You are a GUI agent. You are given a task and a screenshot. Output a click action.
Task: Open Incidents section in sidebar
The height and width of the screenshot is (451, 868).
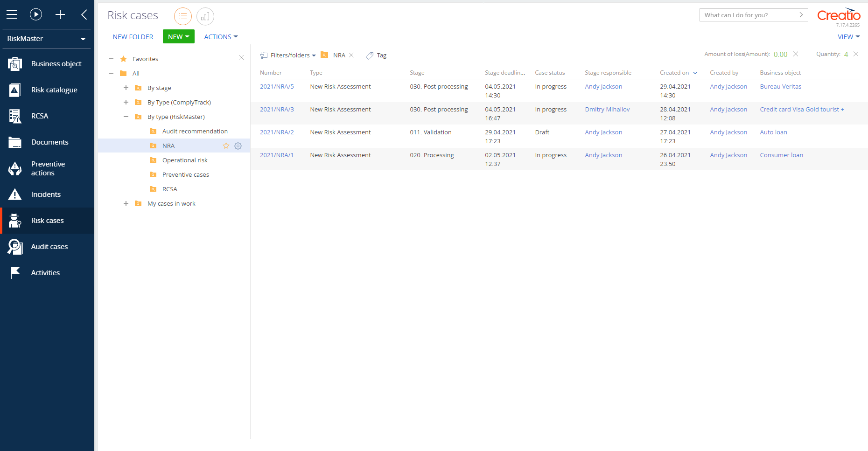pyautogui.click(x=46, y=194)
